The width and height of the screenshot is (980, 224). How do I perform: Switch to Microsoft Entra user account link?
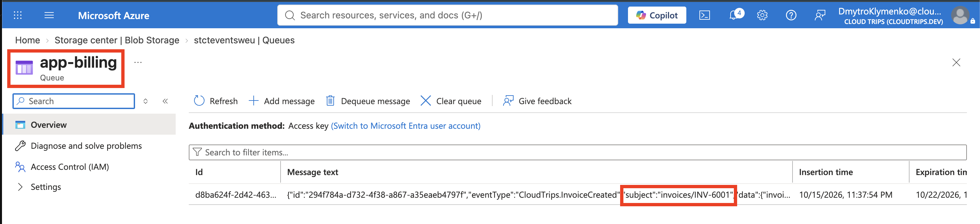405,126
